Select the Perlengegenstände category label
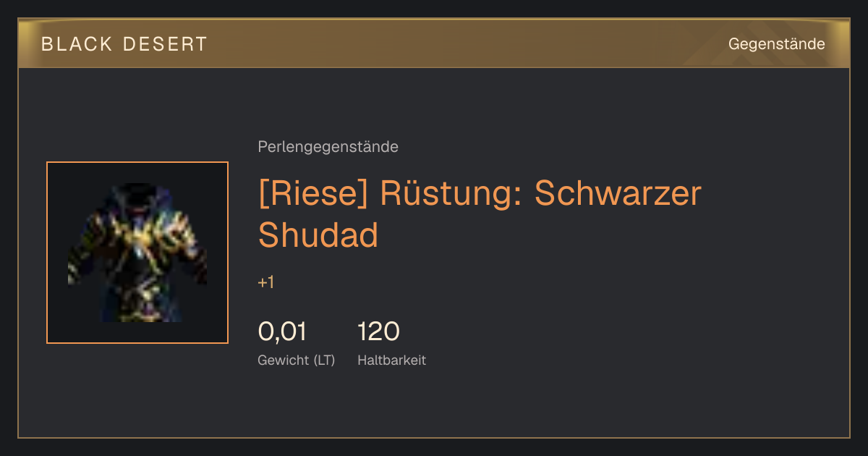Image resolution: width=868 pixels, height=456 pixels. [x=328, y=147]
